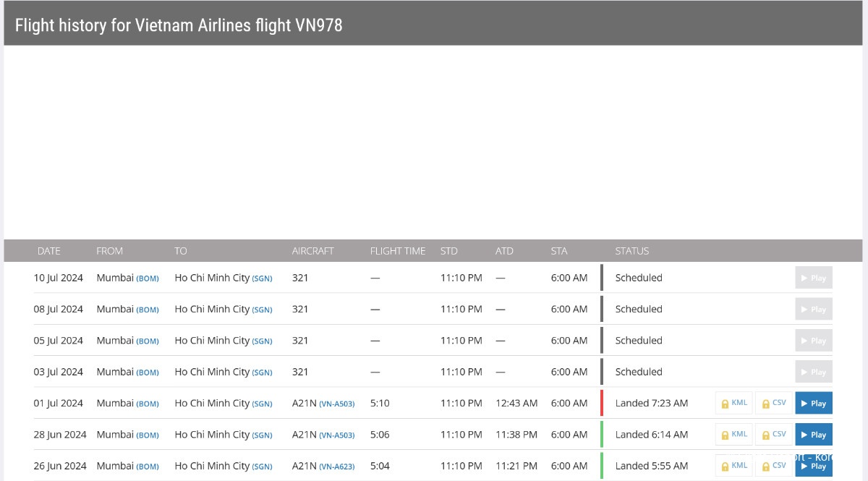The height and width of the screenshot is (481, 868).
Task: Open BOM airport link in 01 Jul row
Action: click(148, 404)
